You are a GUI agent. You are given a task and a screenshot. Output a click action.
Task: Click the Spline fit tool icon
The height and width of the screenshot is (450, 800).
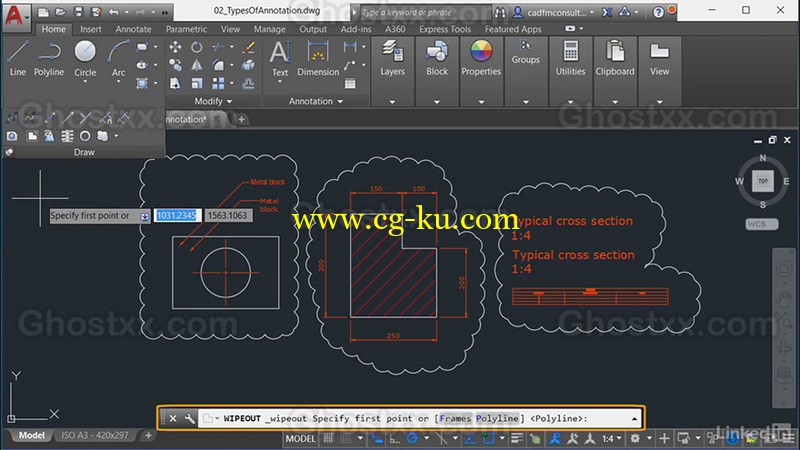[x=11, y=119]
